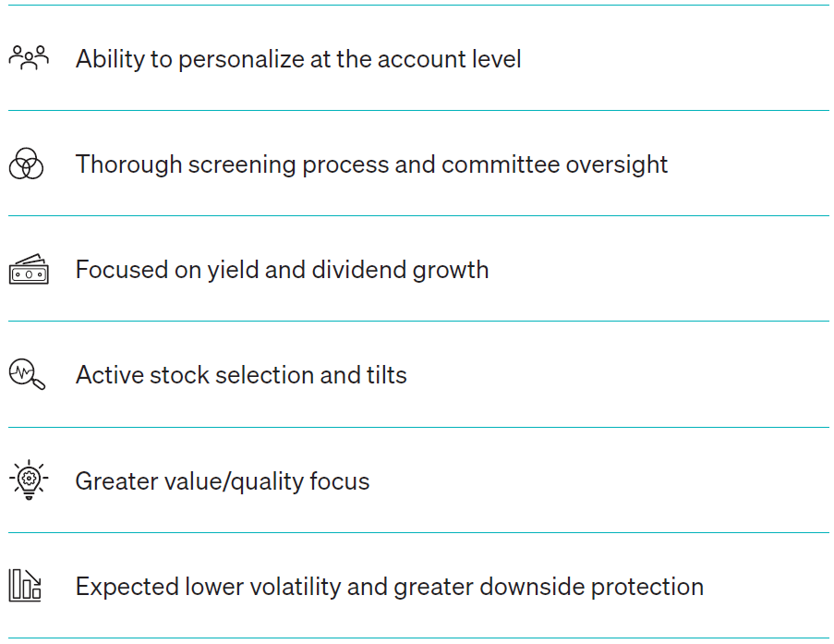Click the lightbulb gear icon
This screenshot has width=834, height=644.
pos(29,480)
